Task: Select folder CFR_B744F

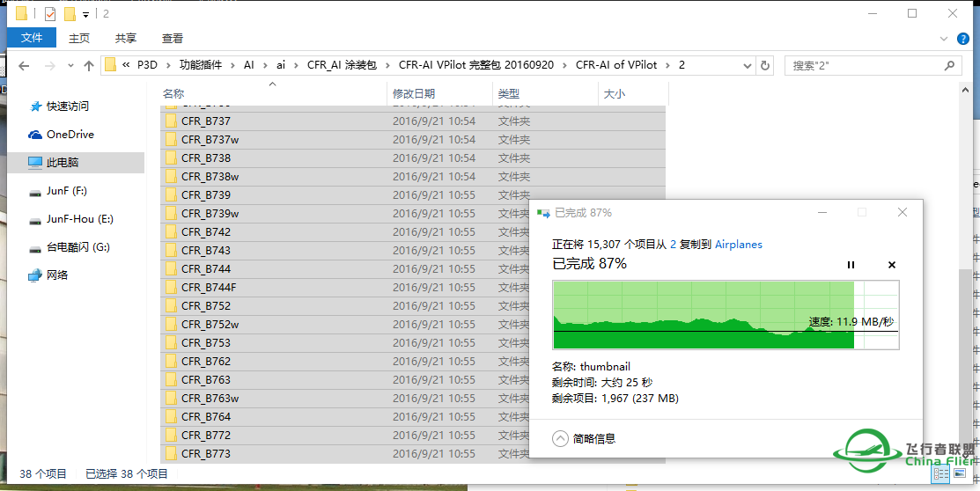Action: point(344,288)
